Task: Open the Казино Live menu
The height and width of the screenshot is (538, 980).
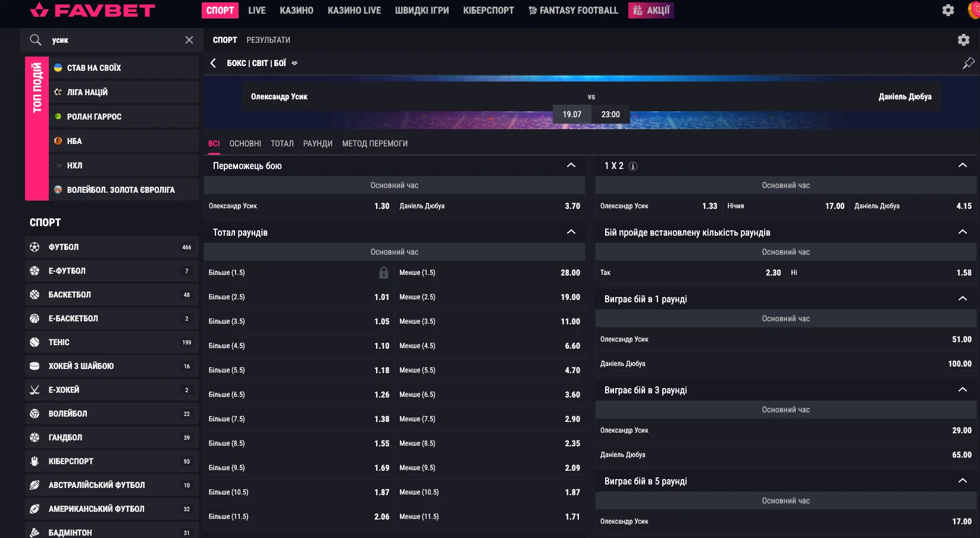Action: pyautogui.click(x=354, y=10)
